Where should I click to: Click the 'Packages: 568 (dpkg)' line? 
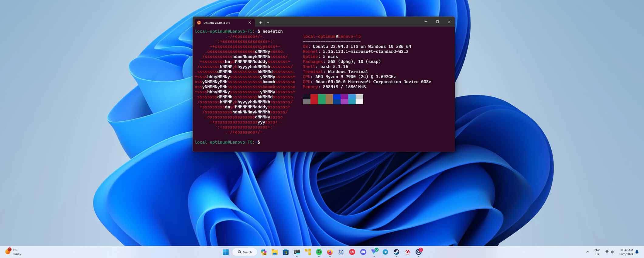tap(342, 61)
